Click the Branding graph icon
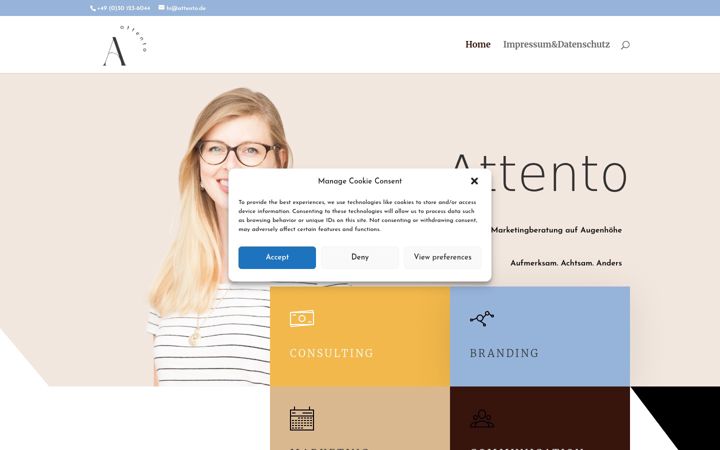The image size is (720, 450). [482, 318]
